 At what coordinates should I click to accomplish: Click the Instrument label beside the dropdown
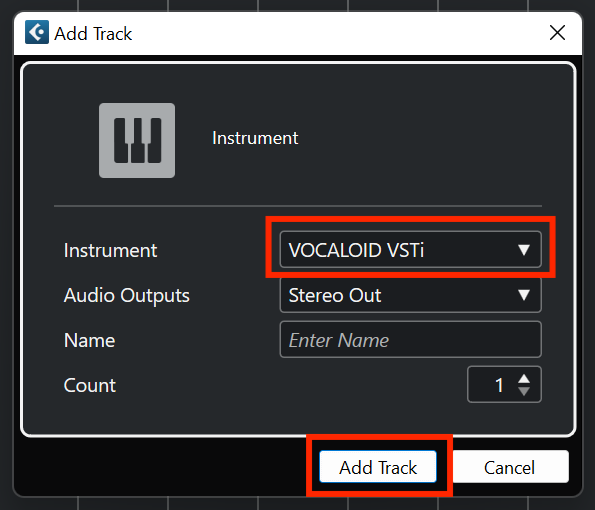pyautogui.click(x=110, y=250)
